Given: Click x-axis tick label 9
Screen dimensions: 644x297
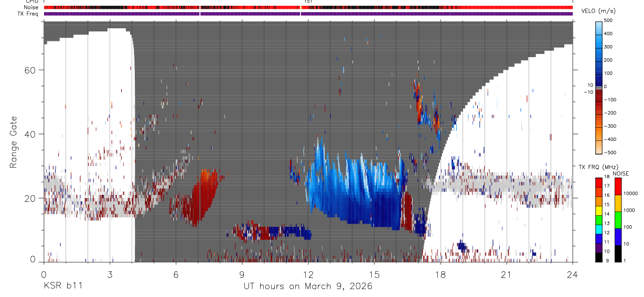Looking at the screenshot, I should point(242,274).
